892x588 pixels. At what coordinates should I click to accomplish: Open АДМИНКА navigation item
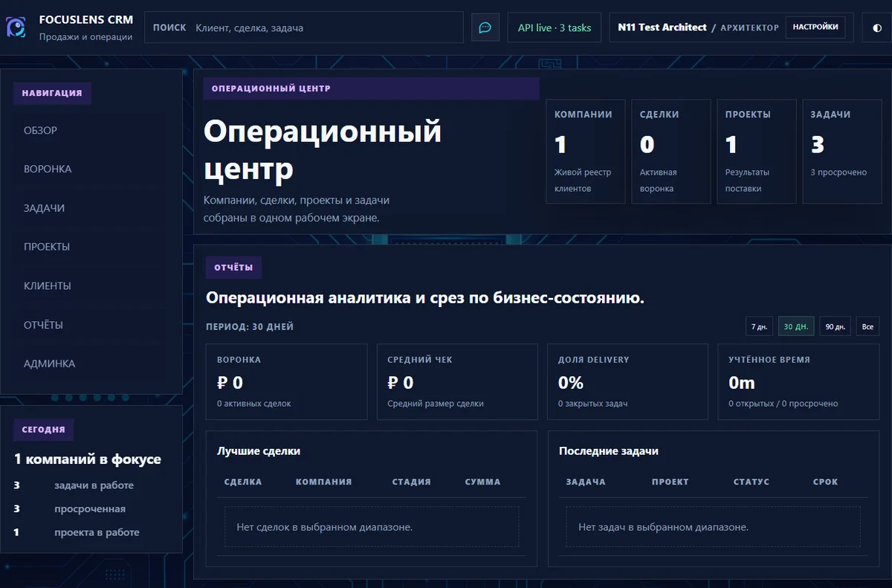[49, 364]
